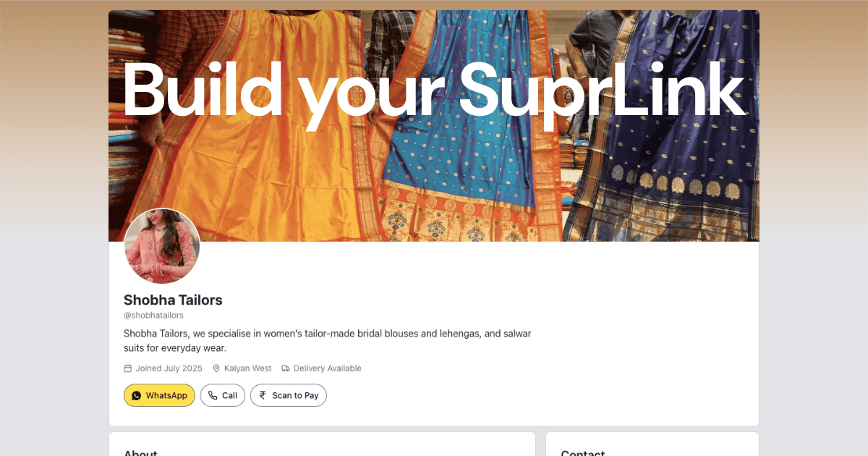Click the @shobhatailors username handle
868x456 pixels.
tap(154, 315)
